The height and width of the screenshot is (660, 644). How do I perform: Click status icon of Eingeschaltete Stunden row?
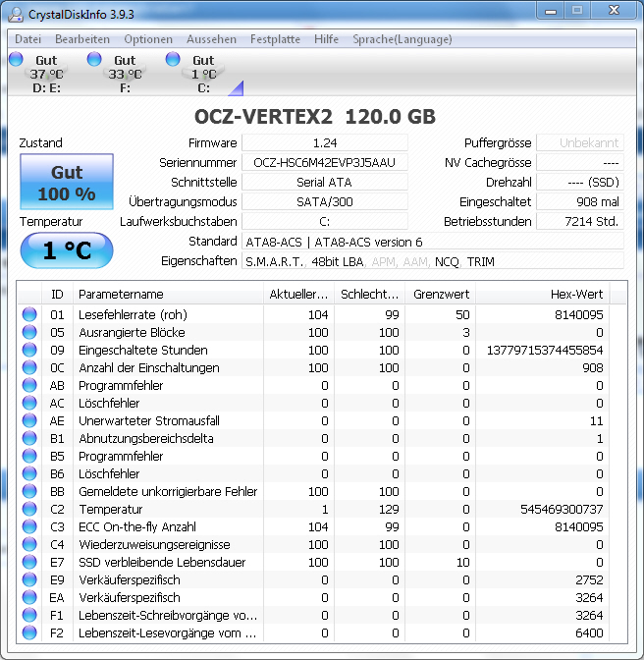(x=29, y=350)
